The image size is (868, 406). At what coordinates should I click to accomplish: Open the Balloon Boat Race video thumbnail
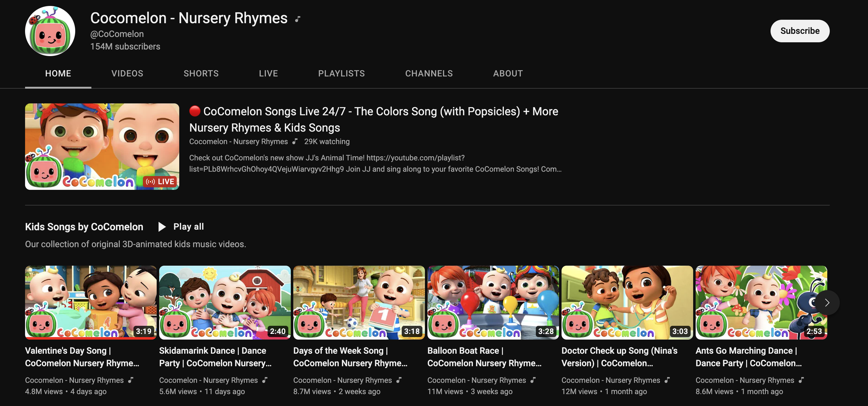493,302
